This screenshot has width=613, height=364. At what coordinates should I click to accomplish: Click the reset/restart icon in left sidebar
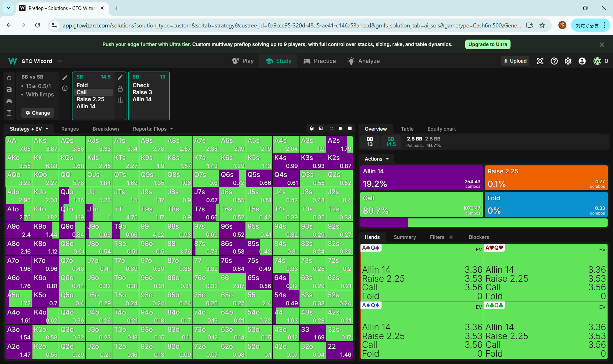tap(9, 78)
